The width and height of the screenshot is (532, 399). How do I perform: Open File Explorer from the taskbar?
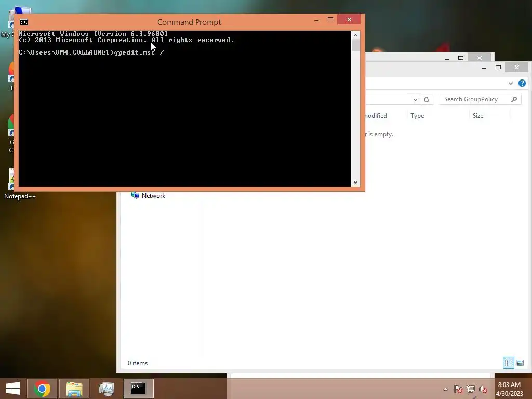74,389
